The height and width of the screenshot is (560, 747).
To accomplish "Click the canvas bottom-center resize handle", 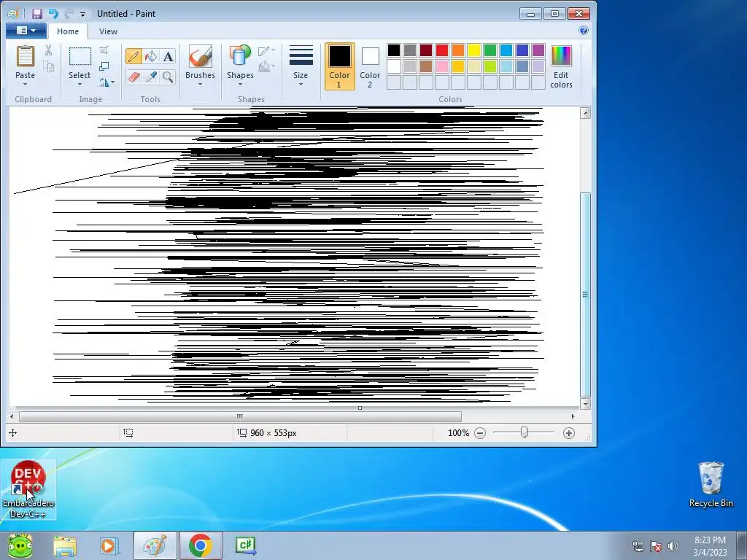I will pos(360,408).
